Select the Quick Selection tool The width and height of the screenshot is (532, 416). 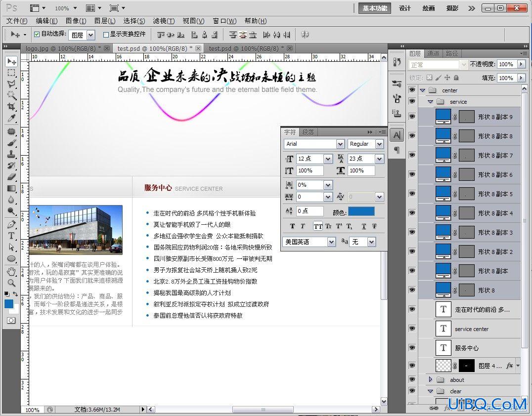coord(11,95)
